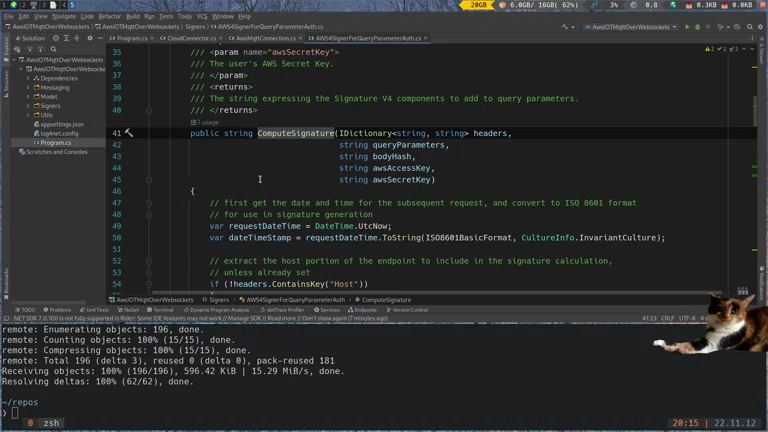This screenshot has height=432, width=768.
Task: Click the '1 usage' code lens link
Action: pyautogui.click(x=205, y=122)
